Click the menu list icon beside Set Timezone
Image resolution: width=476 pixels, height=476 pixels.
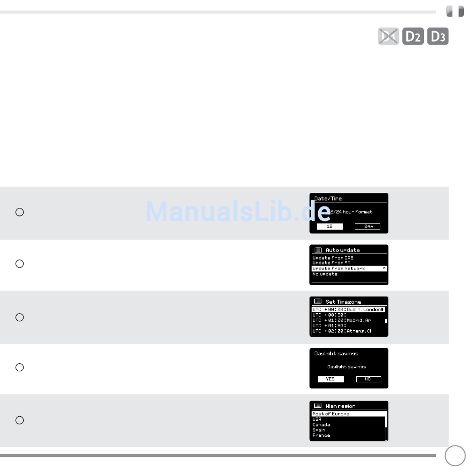(x=318, y=301)
